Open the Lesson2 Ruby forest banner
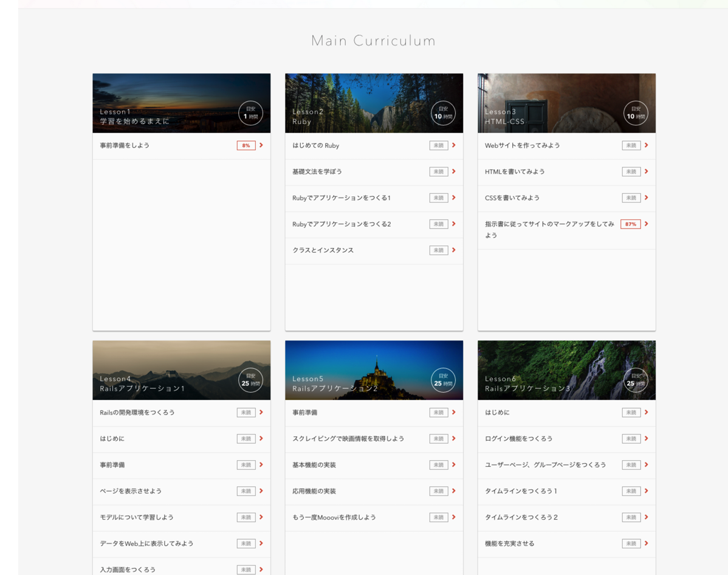The width and height of the screenshot is (728, 575). pyautogui.click(x=374, y=103)
